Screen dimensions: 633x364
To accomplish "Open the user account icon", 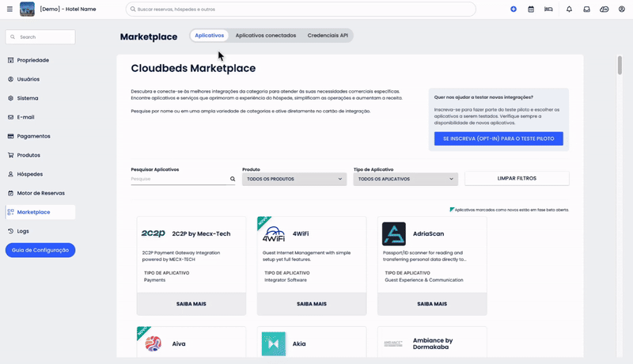I will (x=622, y=9).
